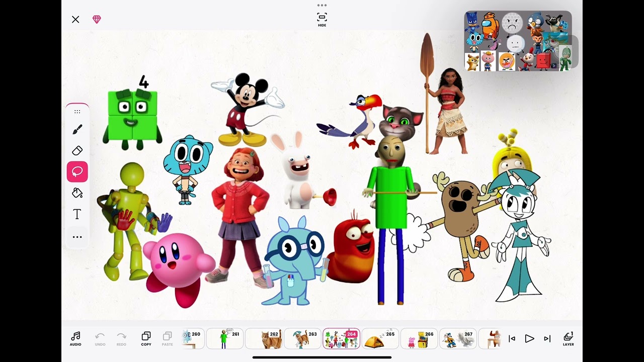This screenshot has height=362, width=644.
Task: Select frame 262 cat thumbnail
Action: tap(264, 339)
